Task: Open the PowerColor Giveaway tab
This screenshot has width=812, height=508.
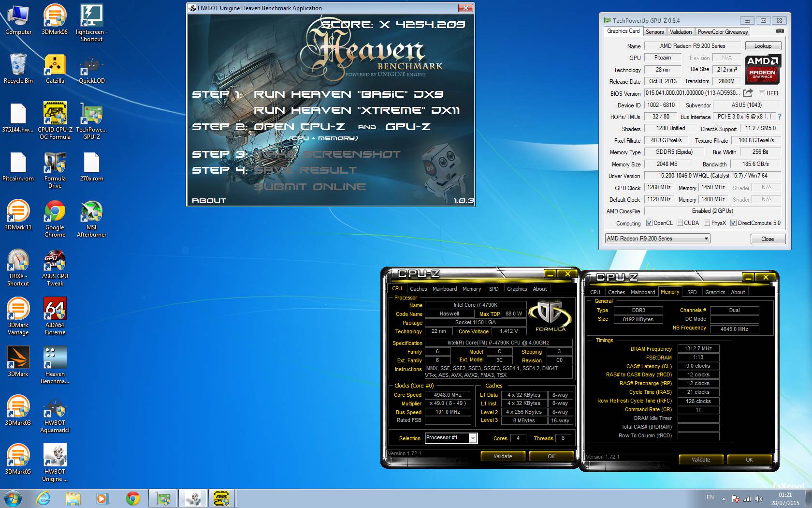Action: point(723,32)
